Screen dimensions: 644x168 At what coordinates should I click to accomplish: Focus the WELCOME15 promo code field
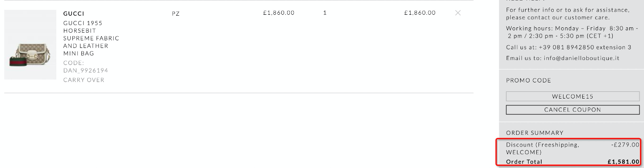[x=572, y=96]
